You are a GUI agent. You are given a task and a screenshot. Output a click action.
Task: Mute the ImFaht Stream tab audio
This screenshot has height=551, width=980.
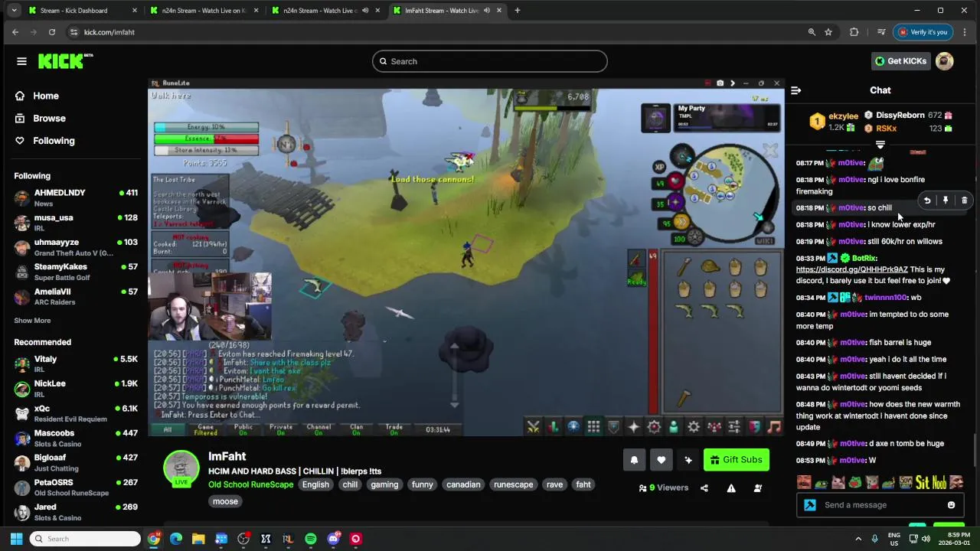click(487, 11)
